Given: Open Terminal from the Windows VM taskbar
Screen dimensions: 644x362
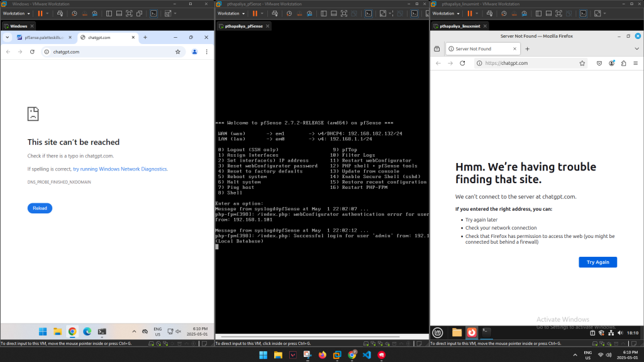Looking at the screenshot, I should (x=102, y=332).
